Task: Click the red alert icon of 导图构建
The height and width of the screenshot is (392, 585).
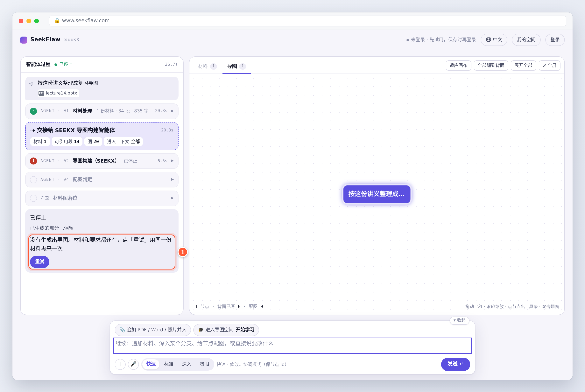Action: tap(33, 161)
